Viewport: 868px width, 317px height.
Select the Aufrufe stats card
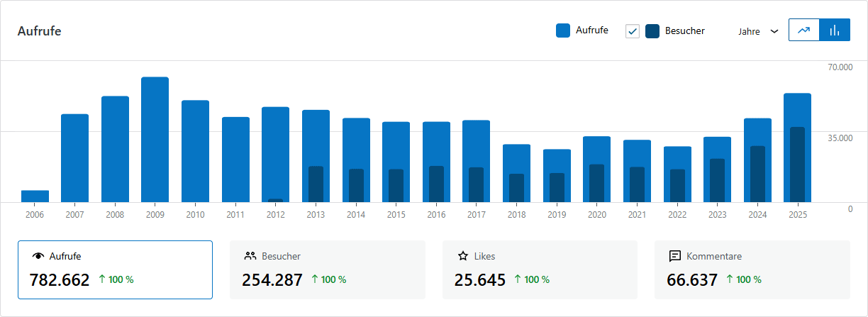(115, 269)
